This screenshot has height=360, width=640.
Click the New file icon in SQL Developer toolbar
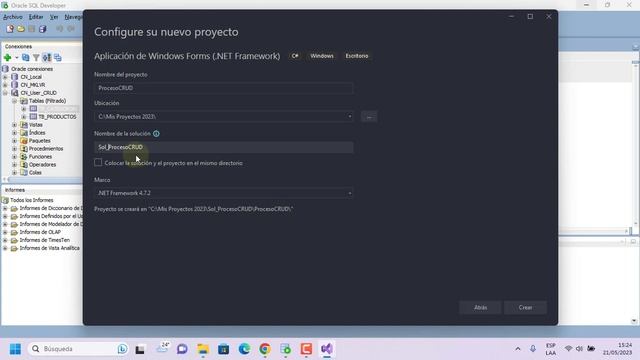click(x=10, y=29)
